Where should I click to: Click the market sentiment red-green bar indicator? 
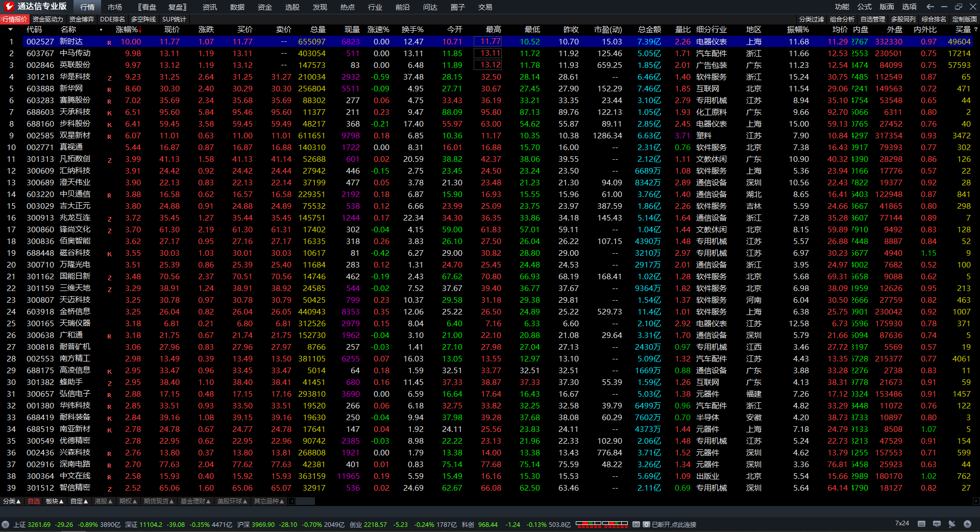coord(602,524)
